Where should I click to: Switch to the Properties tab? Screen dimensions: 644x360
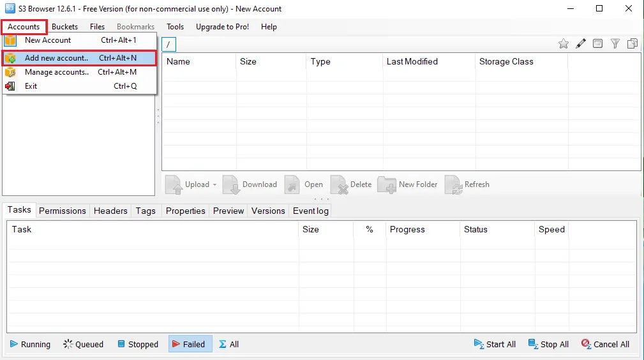[x=185, y=211]
